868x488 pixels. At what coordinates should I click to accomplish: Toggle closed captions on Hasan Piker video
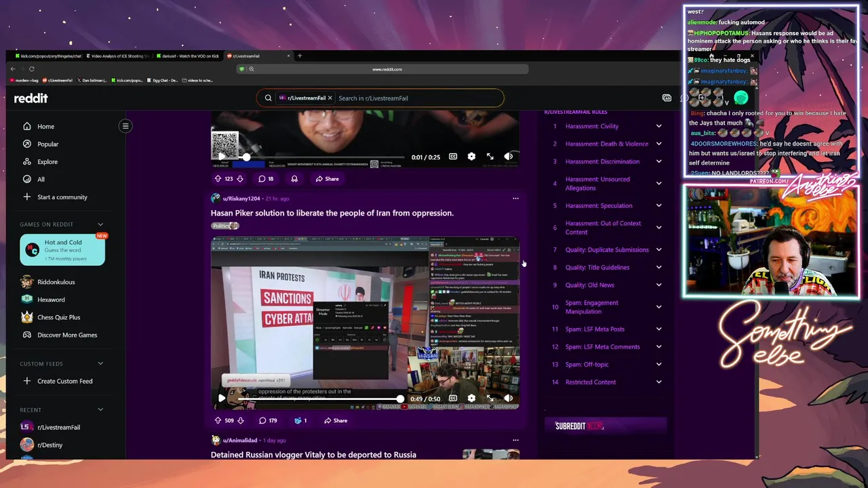453,399
